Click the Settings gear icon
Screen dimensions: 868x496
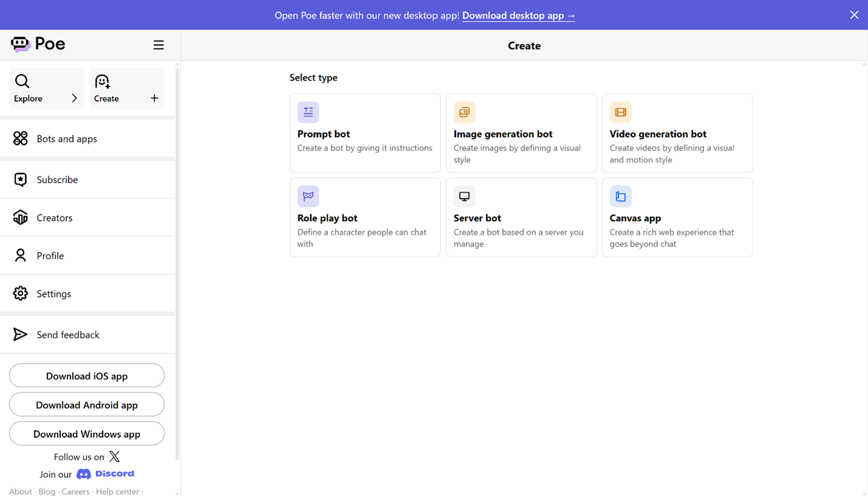pyautogui.click(x=21, y=293)
